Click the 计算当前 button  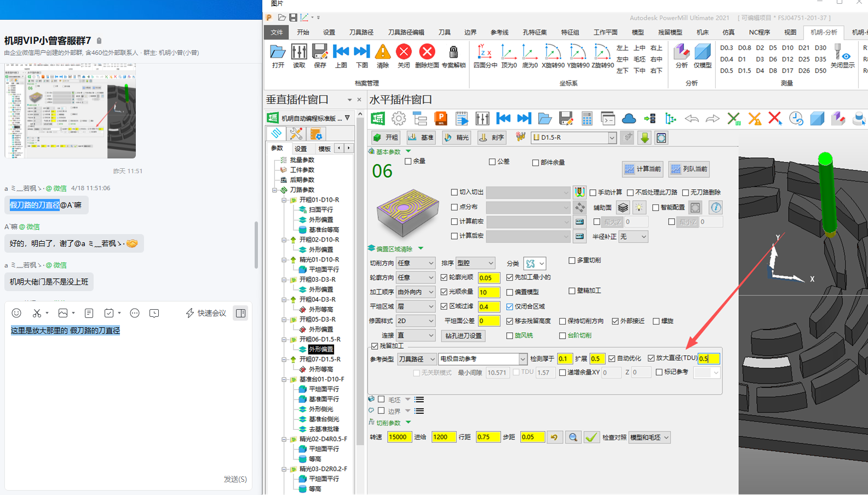(x=643, y=169)
